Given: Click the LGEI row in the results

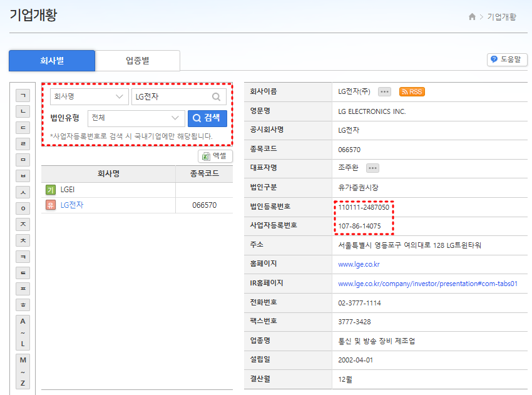Looking at the screenshot, I should (137, 190).
